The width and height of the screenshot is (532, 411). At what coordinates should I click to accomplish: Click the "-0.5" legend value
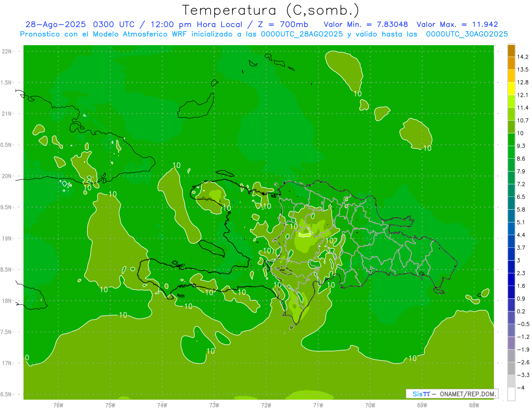point(523,324)
